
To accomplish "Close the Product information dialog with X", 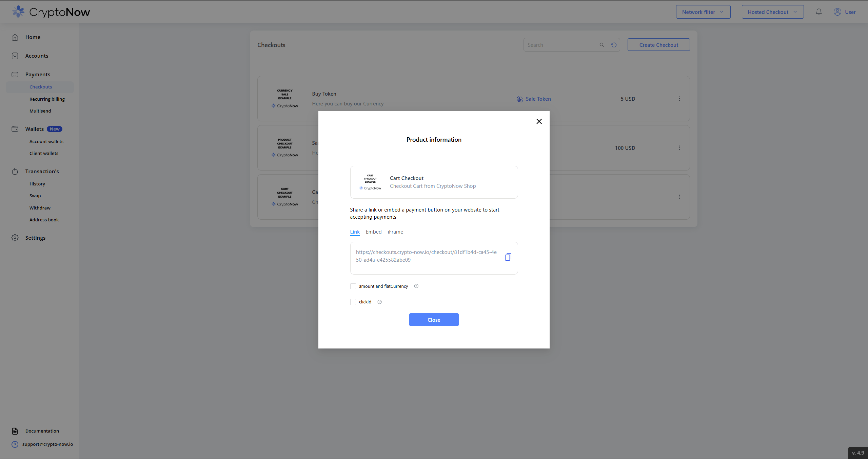I will [x=539, y=121].
